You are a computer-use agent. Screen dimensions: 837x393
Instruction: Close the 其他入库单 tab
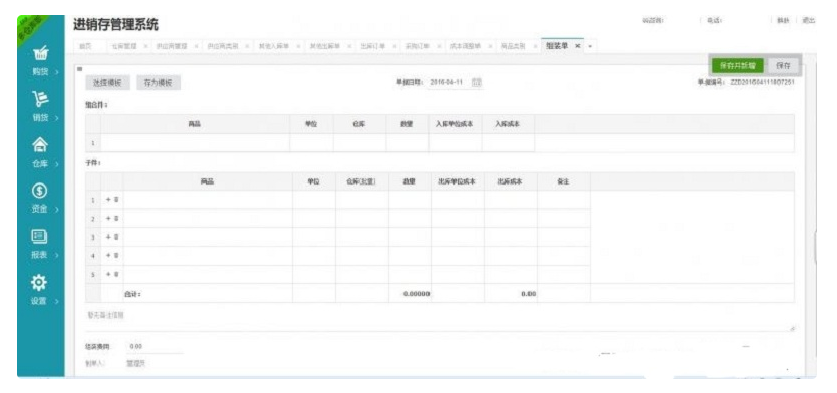(298, 46)
